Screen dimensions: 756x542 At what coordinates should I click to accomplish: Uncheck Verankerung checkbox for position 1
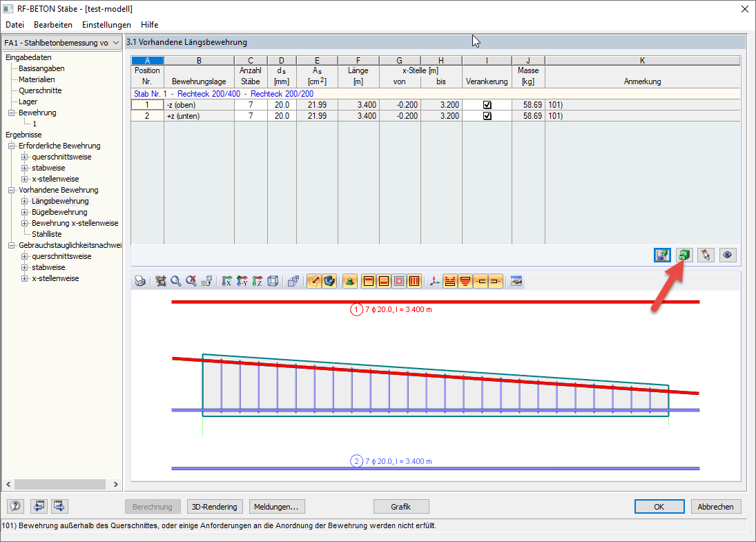[x=487, y=105]
